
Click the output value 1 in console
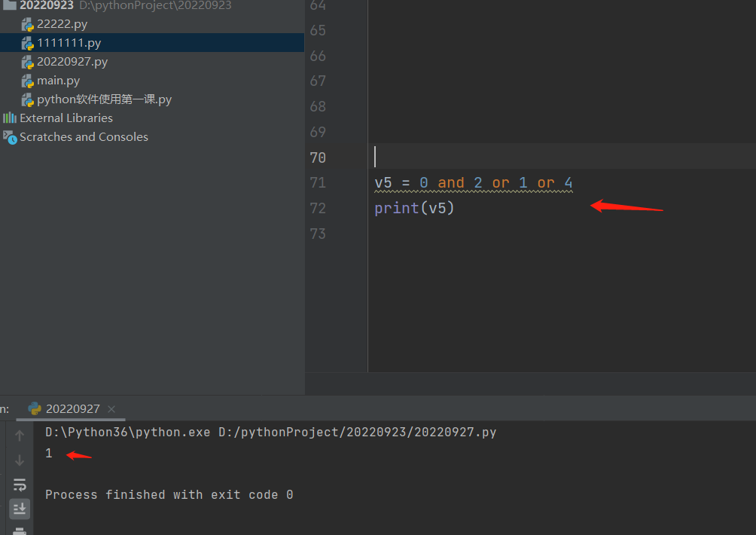click(49, 453)
